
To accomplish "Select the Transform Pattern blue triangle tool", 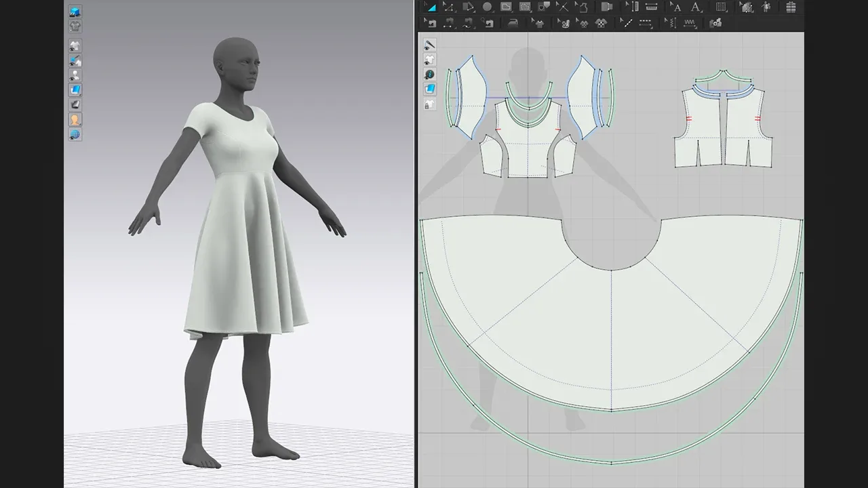I will (430, 7).
